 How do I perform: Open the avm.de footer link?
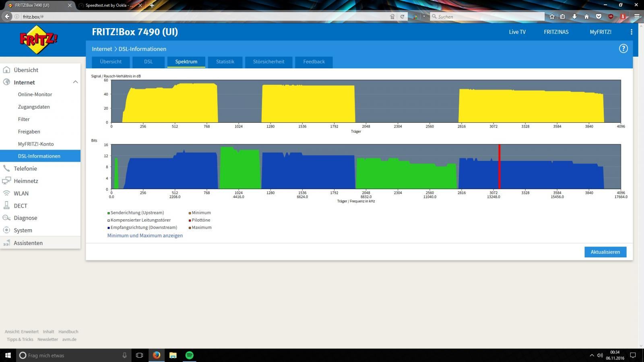69,339
